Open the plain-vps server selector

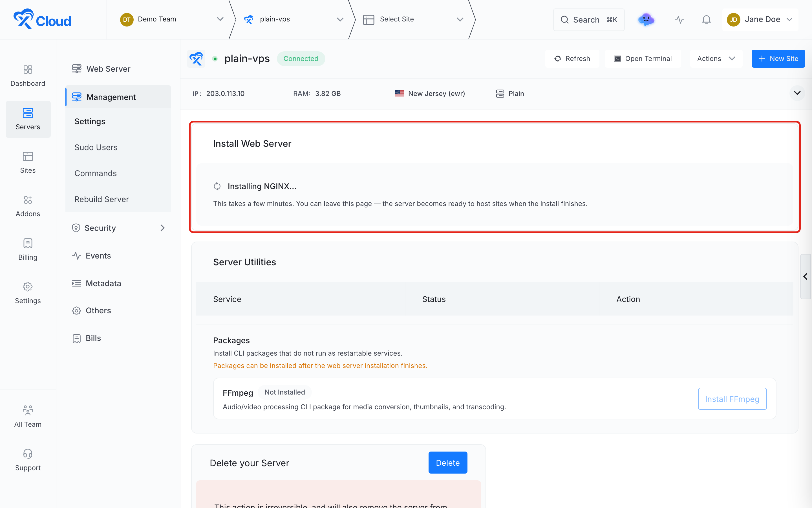(294, 19)
